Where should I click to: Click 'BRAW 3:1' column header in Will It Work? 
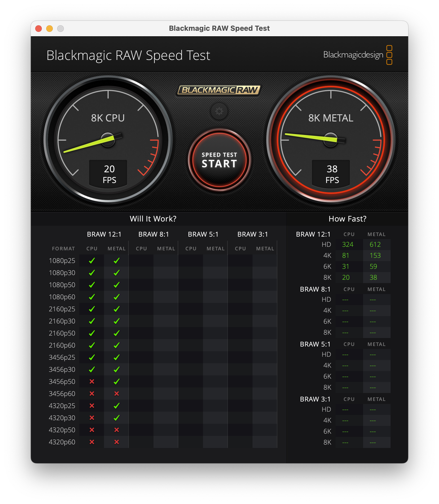(253, 234)
